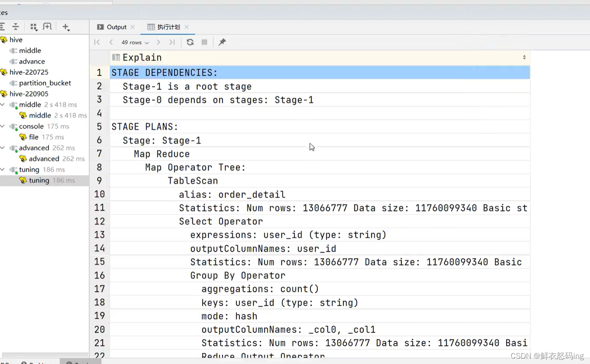Switch to the Output tab
Viewport: 590px width, 364px height.
[112, 27]
